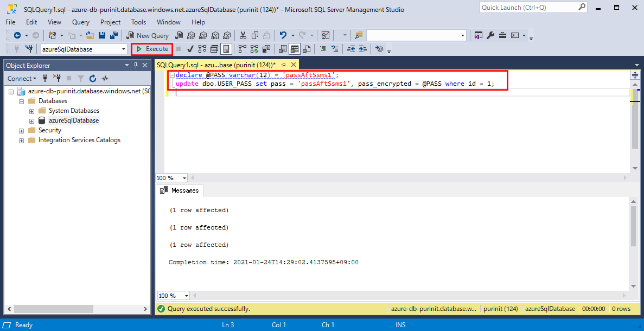644x331 pixels.
Task: Click the DAX query icon
Action: click(x=227, y=35)
